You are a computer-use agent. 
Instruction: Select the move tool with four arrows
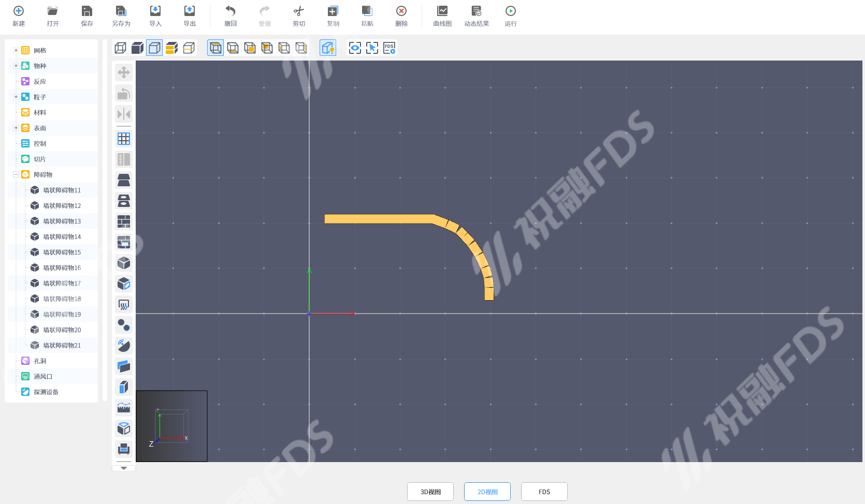[124, 72]
